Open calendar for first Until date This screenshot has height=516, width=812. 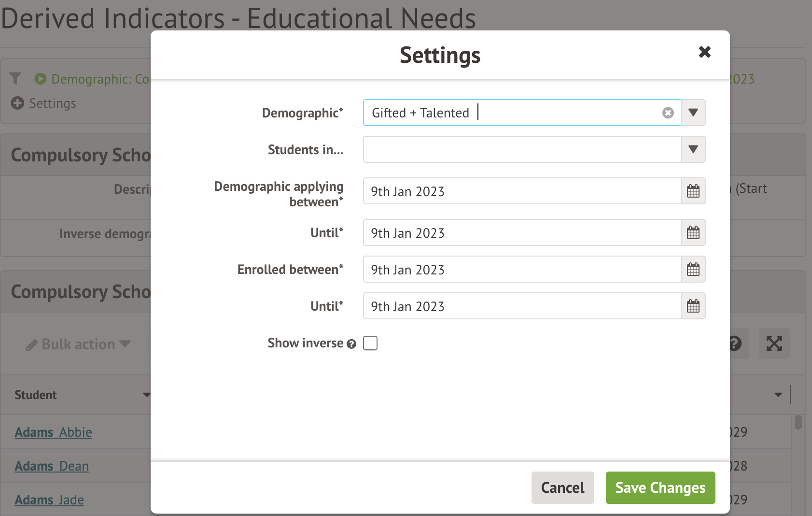[x=693, y=233]
